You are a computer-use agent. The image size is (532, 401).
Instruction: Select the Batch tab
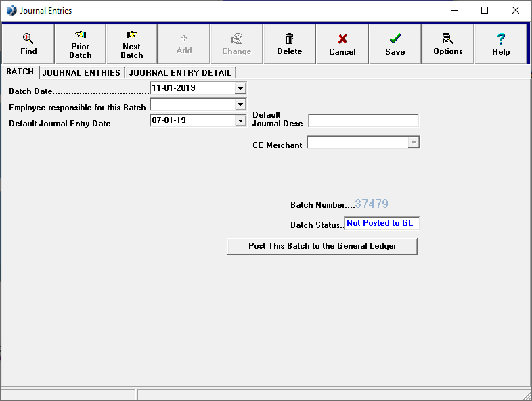pyautogui.click(x=20, y=72)
